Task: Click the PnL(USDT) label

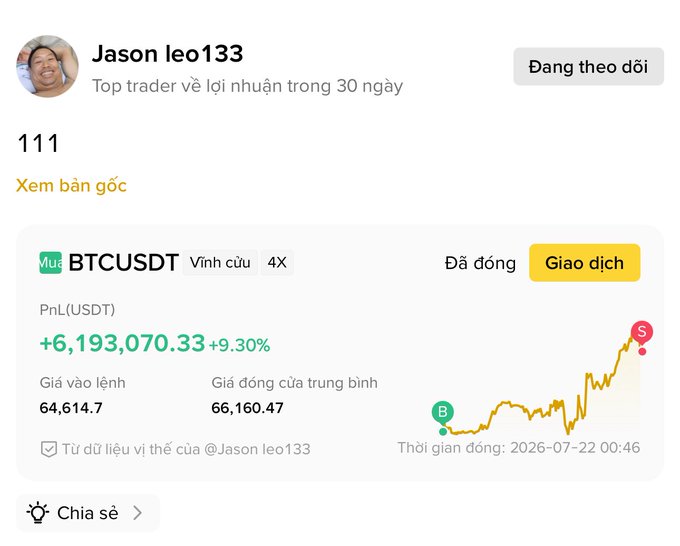Action: (77, 310)
